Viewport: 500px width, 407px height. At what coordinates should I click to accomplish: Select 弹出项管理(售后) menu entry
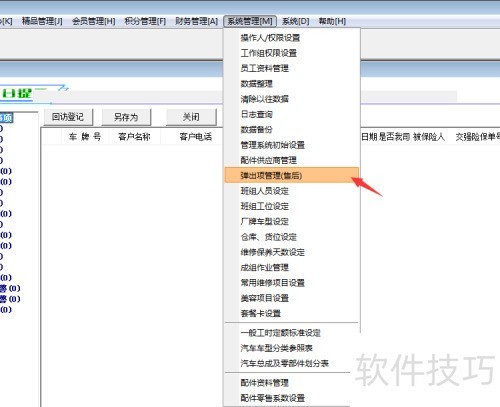(292, 175)
